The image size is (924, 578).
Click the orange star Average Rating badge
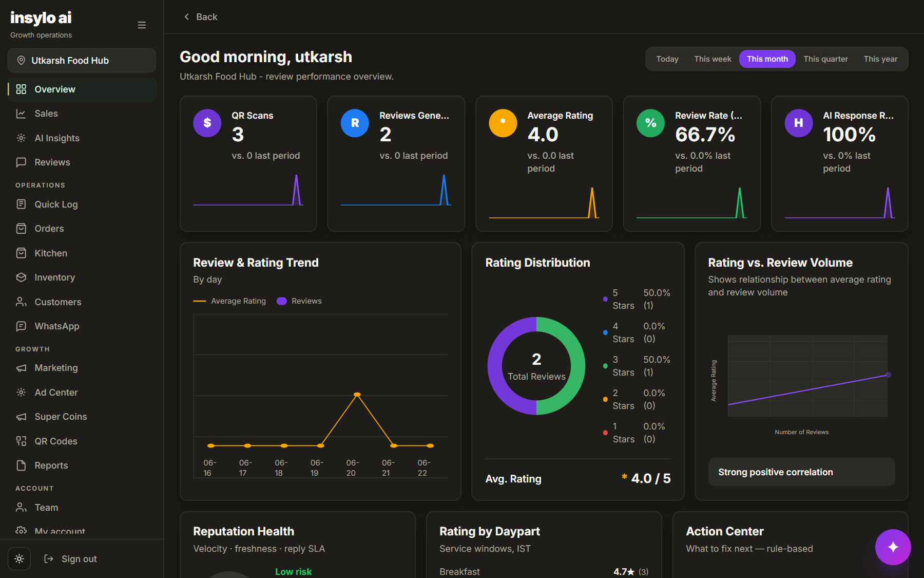coord(503,123)
